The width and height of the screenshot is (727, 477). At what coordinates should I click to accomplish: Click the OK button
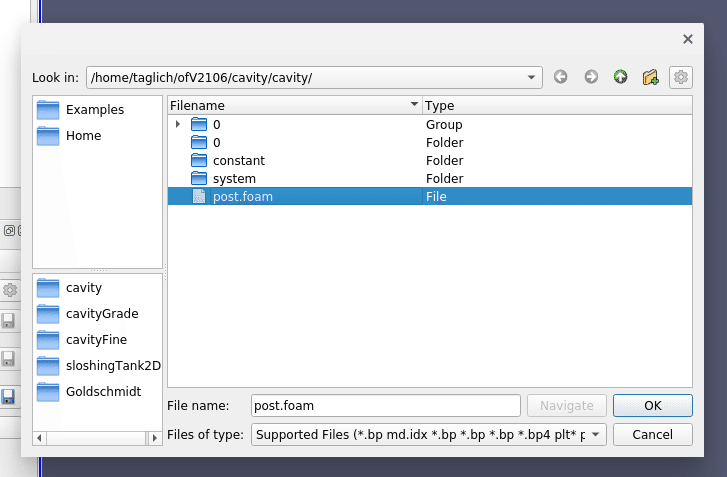pyautogui.click(x=652, y=406)
